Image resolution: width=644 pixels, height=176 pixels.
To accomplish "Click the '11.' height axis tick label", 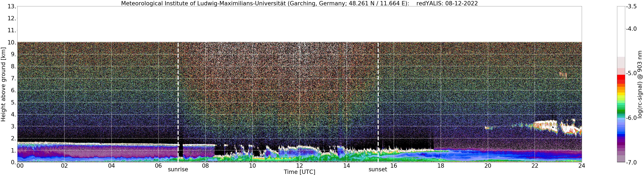I will [x=12, y=31].
